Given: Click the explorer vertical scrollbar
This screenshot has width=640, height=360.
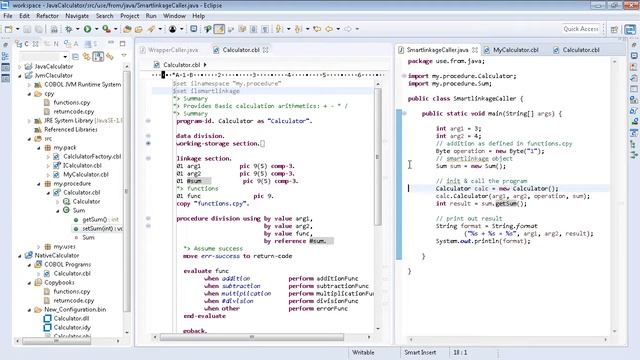Looking at the screenshot, I should pos(127,191).
